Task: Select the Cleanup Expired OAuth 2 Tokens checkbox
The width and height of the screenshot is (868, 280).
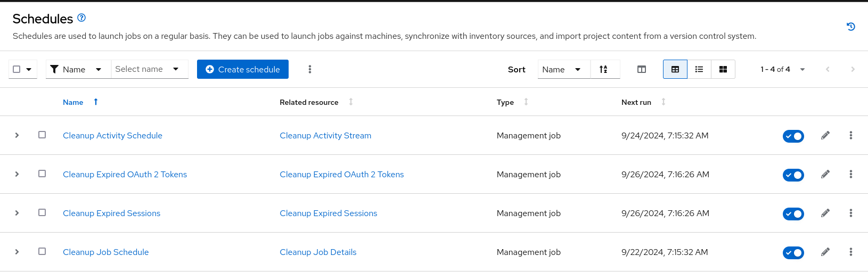Action: [x=42, y=174]
